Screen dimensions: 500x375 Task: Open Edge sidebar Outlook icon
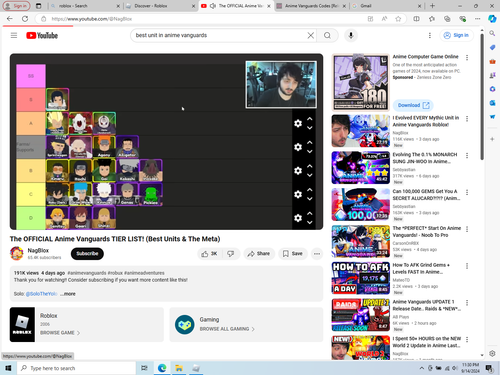[492, 103]
